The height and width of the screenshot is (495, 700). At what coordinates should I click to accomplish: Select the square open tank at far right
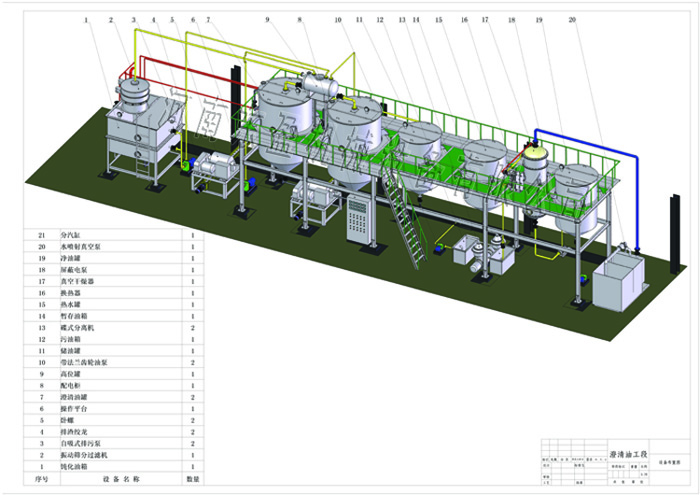pos(618,281)
